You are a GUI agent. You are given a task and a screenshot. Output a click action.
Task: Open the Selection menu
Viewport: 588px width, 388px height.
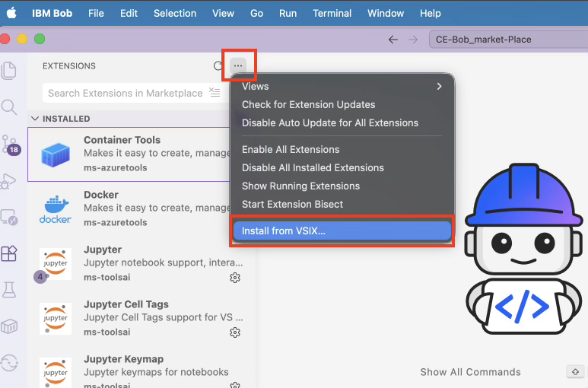175,14
